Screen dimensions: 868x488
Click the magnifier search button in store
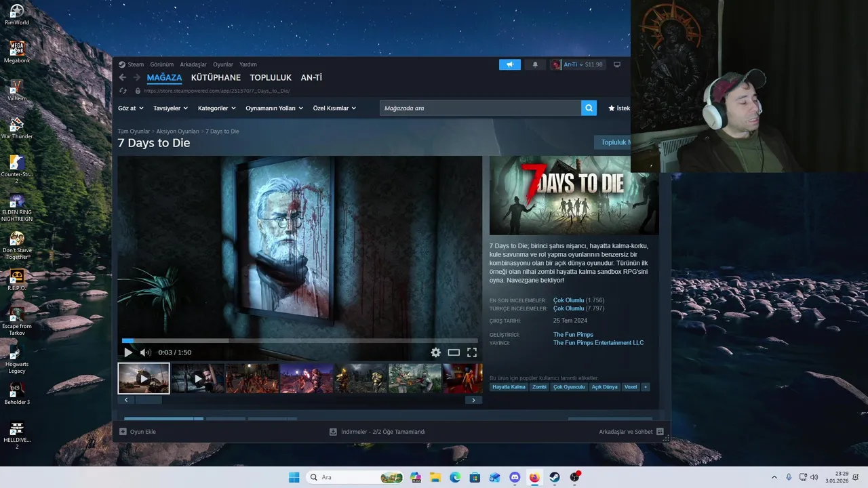click(589, 108)
